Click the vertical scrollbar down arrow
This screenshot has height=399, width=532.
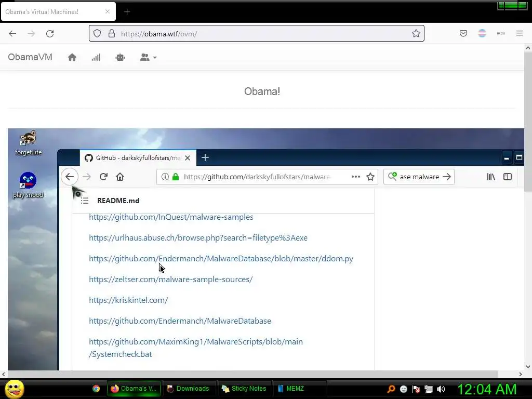(x=528, y=366)
